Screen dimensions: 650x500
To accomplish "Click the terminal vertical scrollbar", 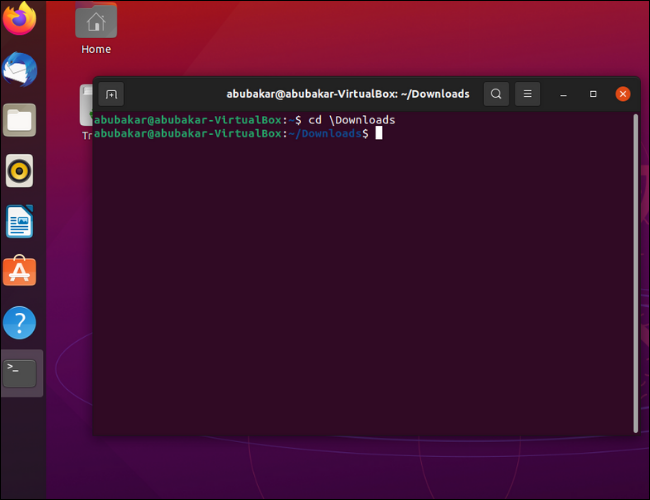I will coord(635,270).
